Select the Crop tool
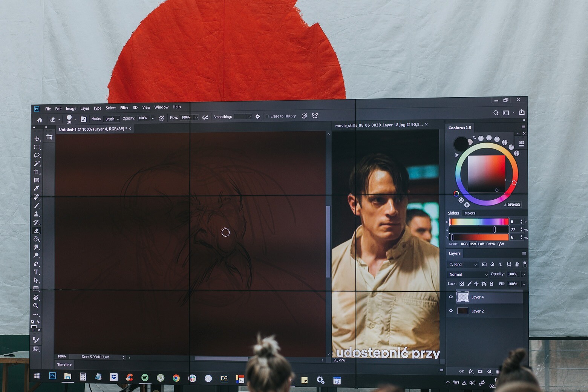Viewport: 588px width, 392px height. pos(37,172)
